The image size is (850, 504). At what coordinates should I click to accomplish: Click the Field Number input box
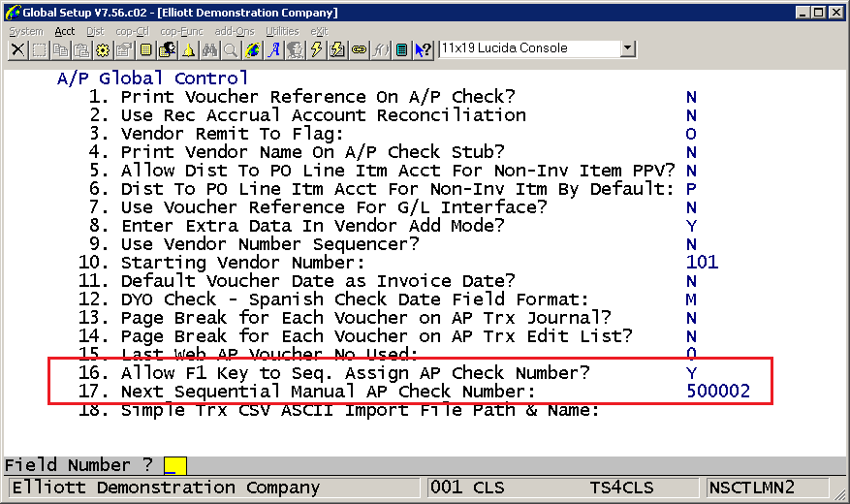click(175, 465)
